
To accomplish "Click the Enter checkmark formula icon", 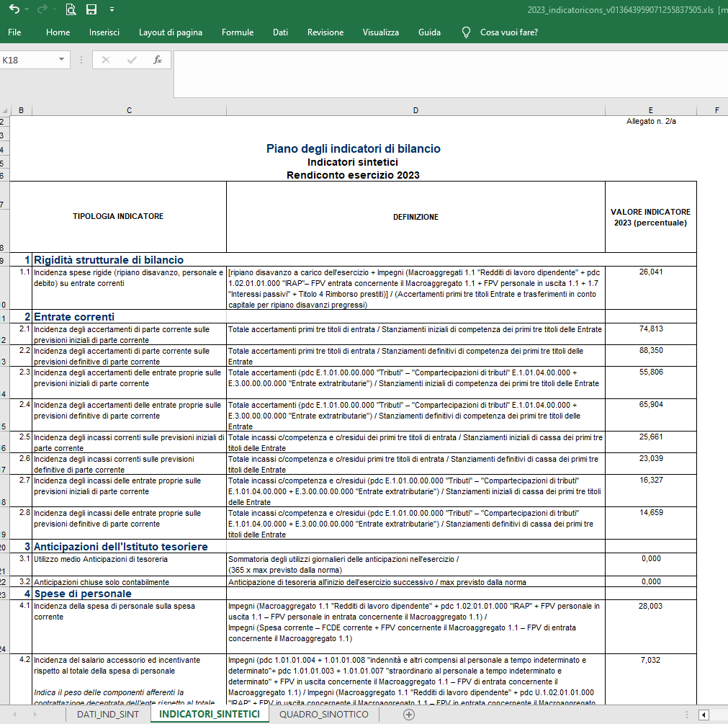I will [x=132, y=60].
